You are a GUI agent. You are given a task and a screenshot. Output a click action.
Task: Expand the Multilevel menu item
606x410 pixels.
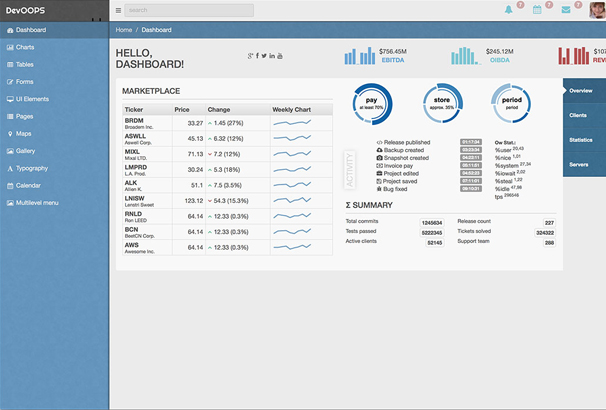point(36,203)
